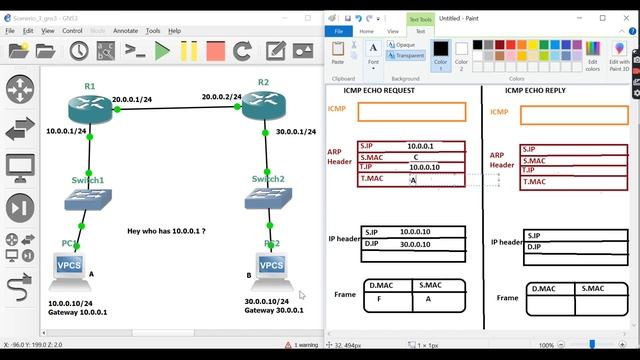The image size is (640, 360).
Task: Browse routers in the GNS3 device panel
Action: (x=20, y=89)
